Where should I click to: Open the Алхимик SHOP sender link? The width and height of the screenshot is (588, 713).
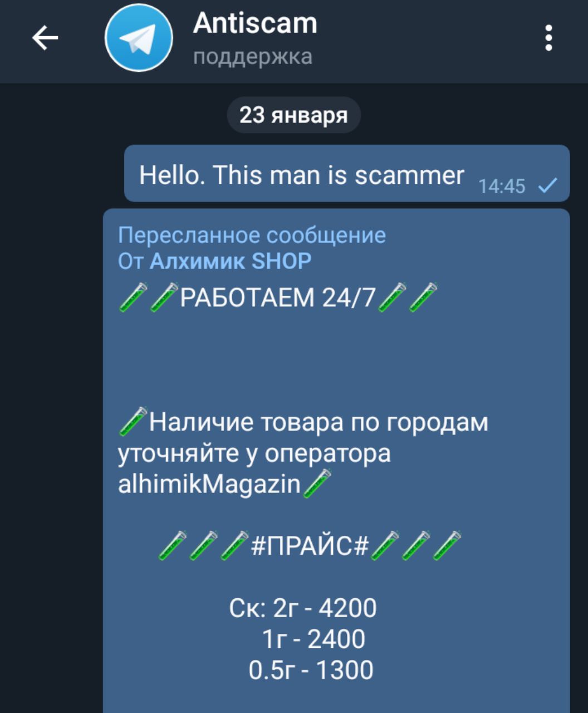pos(231,261)
